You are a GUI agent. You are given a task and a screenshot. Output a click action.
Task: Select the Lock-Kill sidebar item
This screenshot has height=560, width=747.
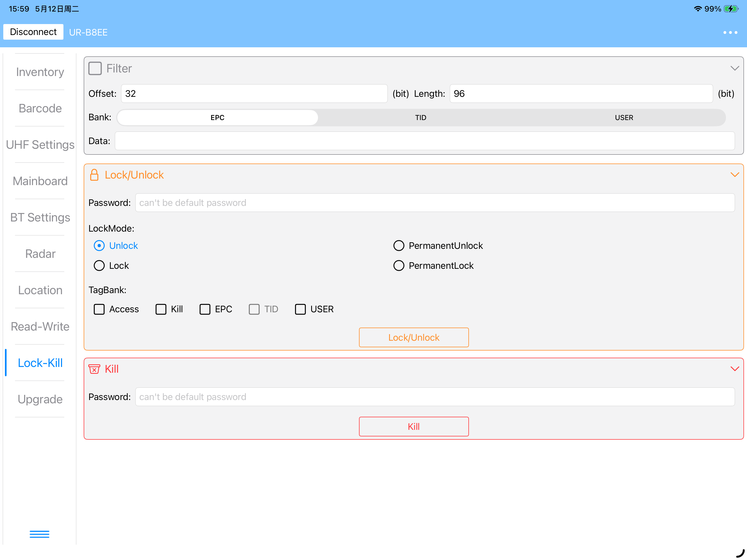(x=40, y=363)
